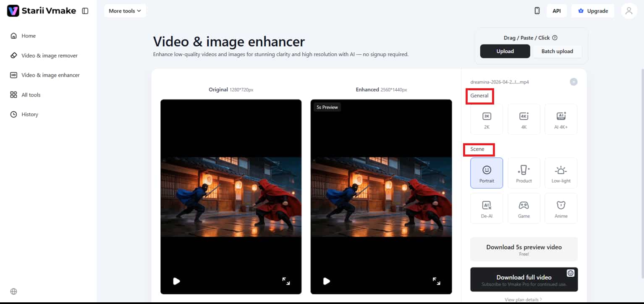Select the De-AI scene mode

coord(487,208)
